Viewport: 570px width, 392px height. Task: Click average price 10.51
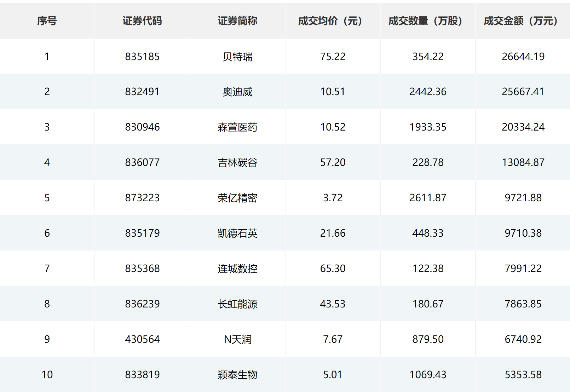coord(333,92)
